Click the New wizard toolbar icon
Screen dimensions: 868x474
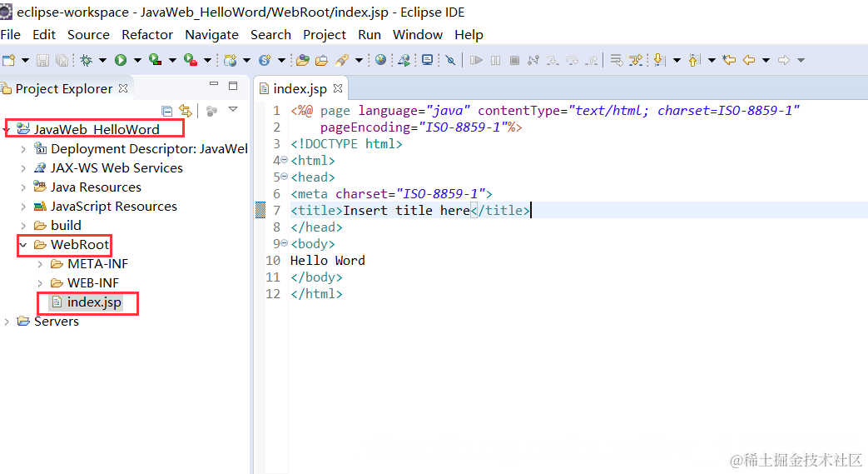pyautogui.click(x=9, y=60)
